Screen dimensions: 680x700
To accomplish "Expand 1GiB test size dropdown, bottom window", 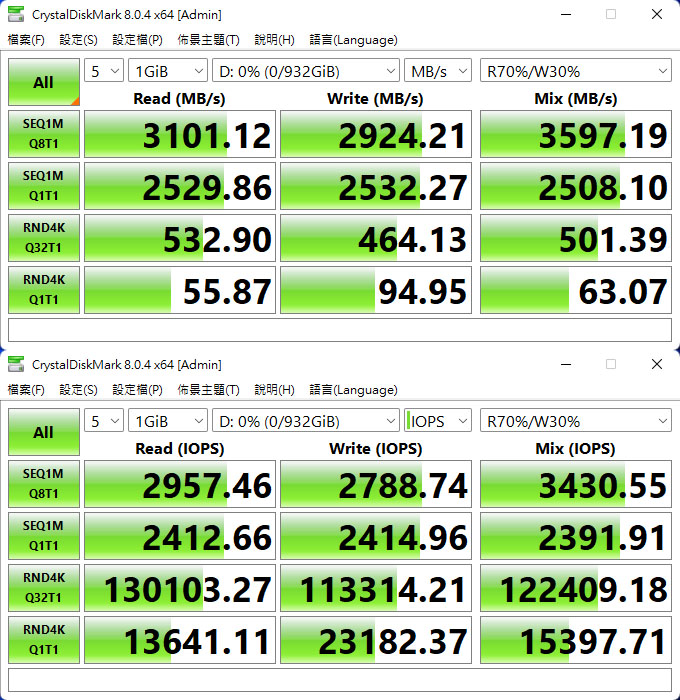I will point(168,421).
